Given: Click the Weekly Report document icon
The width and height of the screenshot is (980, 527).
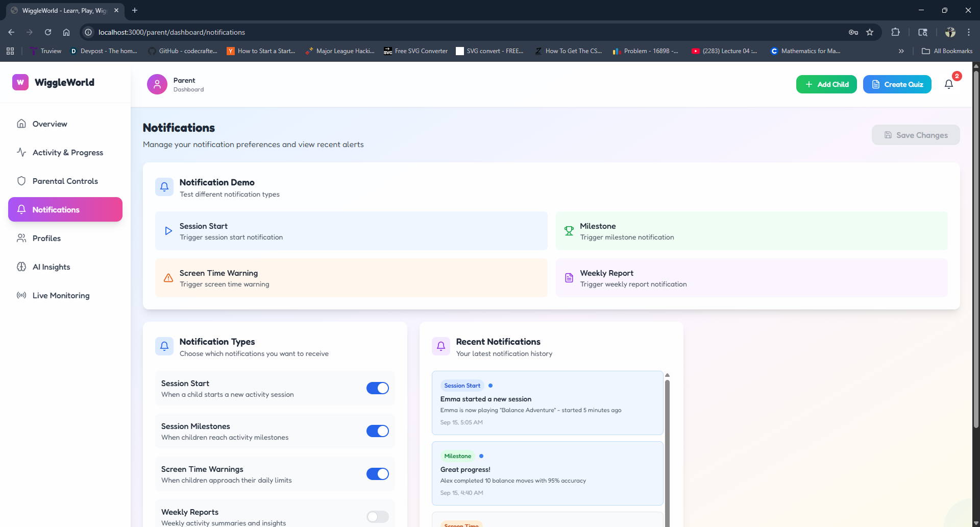Looking at the screenshot, I should tap(569, 278).
